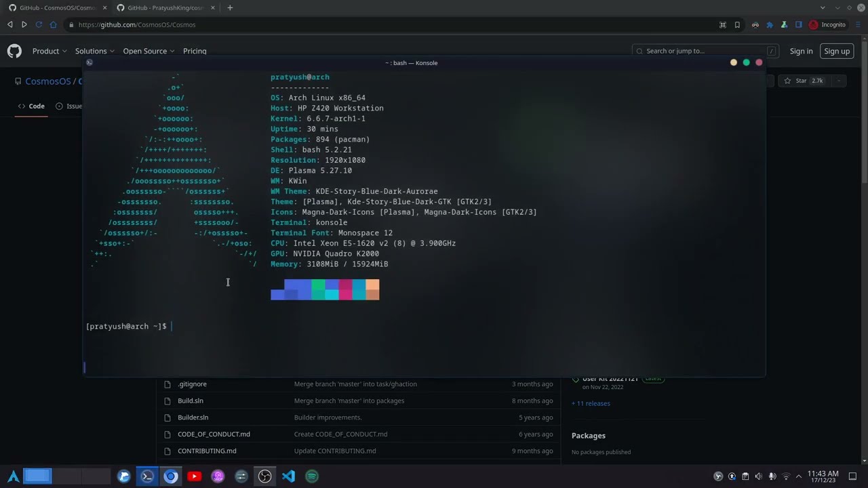The width and height of the screenshot is (868, 488).
Task: Open the Chrome labs flask icon
Action: coord(784,24)
